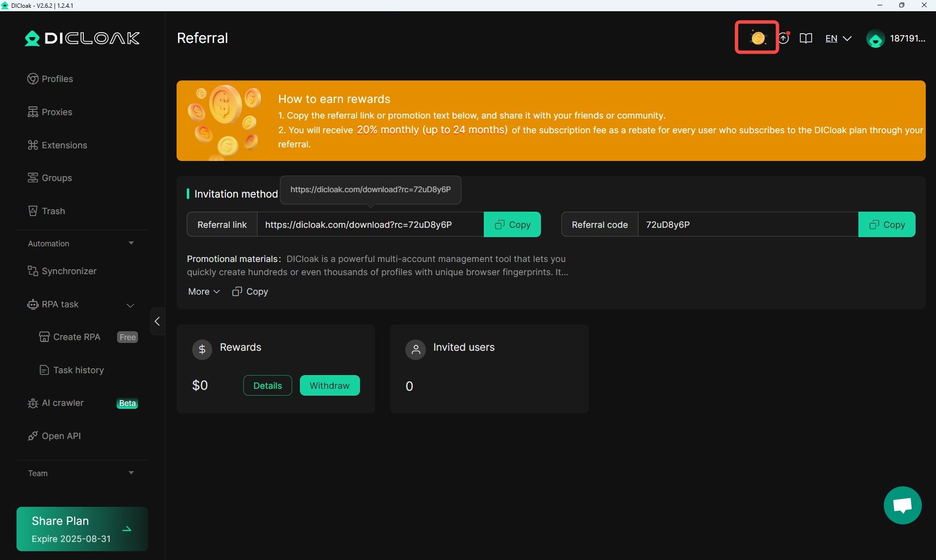The height and width of the screenshot is (560, 936).
Task: Click the Share Plan arrow icon
Action: (127, 529)
